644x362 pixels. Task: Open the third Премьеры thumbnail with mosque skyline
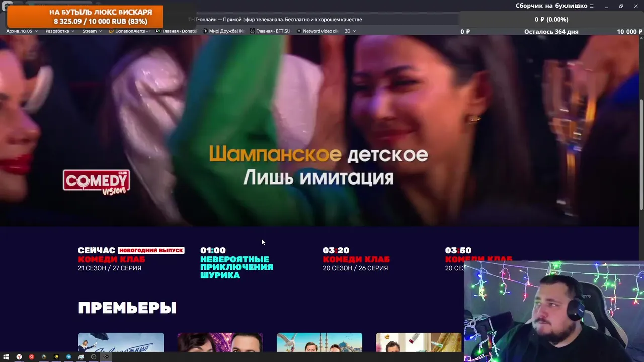(319, 342)
